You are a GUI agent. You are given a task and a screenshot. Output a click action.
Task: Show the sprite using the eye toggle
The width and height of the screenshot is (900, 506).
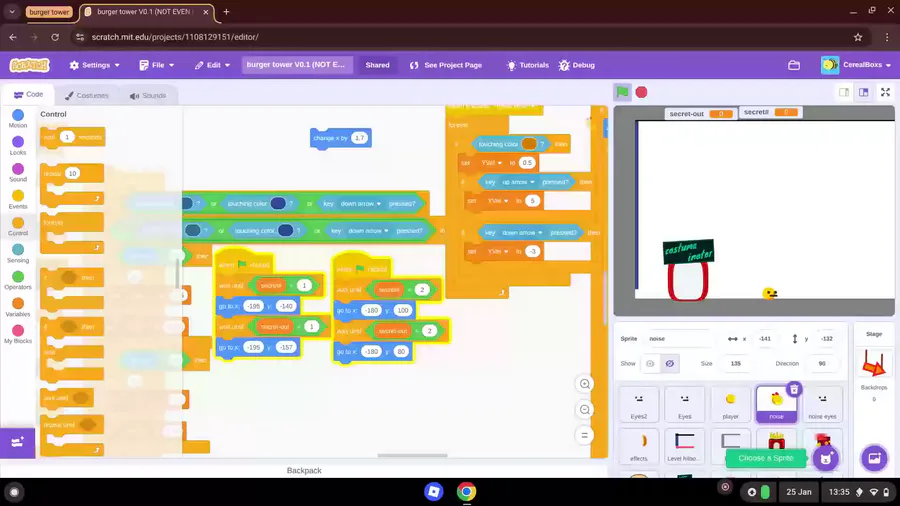tap(650, 364)
